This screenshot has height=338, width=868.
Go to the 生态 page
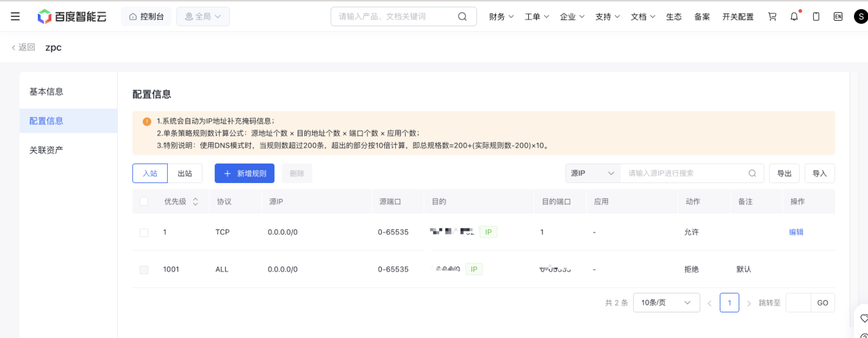coord(674,16)
